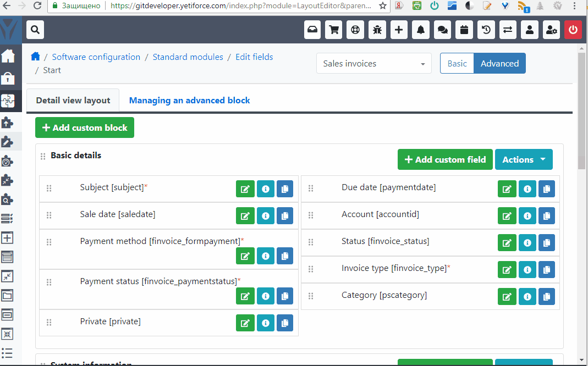Image resolution: width=588 pixels, height=366 pixels.
Task: Click the YetiForce logo
Action: click(9, 30)
